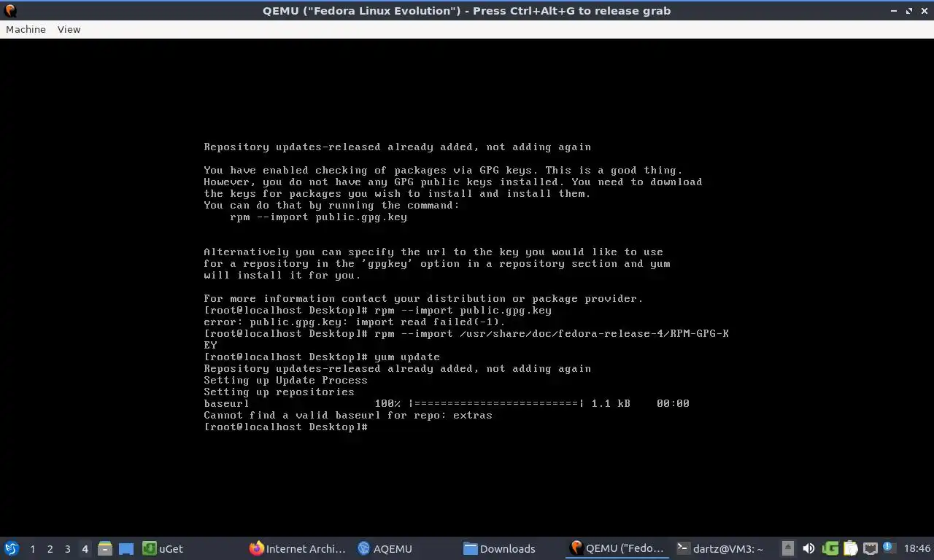
Task: Switch to the AQEMU taskbar window
Action: pyautogui.click(x=385, y=548)
